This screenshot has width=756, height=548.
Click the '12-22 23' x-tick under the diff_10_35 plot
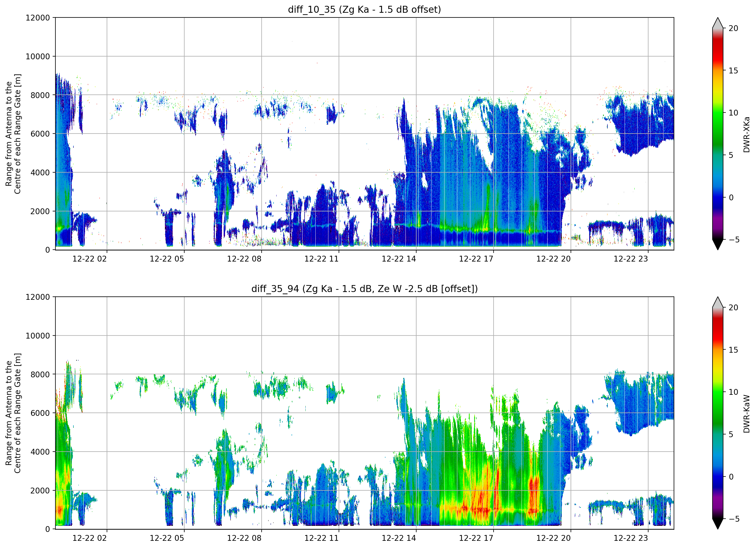tap(631, 259)
